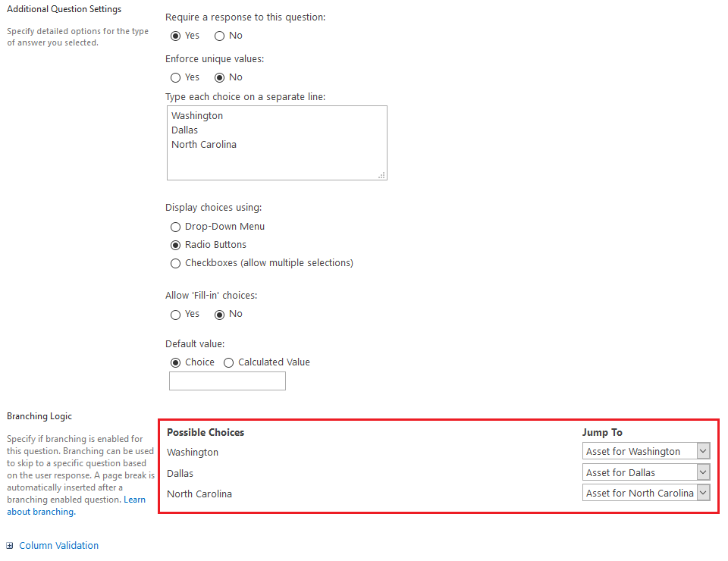
Task: Click the Washington line in choices box
Action: (x=197, y=115)
